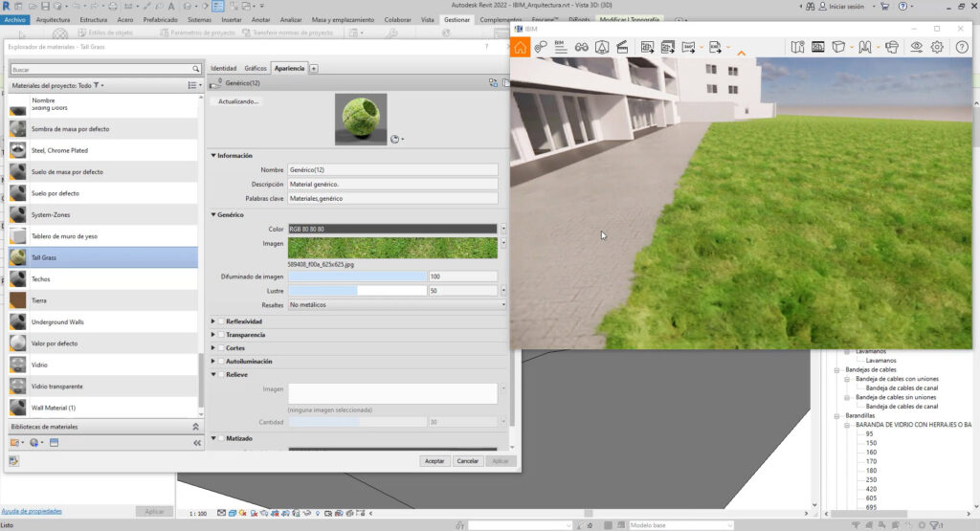Open the map icon in IBIM toolbar
This screenshot has width=980, height=531.
pyautogui.click(x=797, y=47)
